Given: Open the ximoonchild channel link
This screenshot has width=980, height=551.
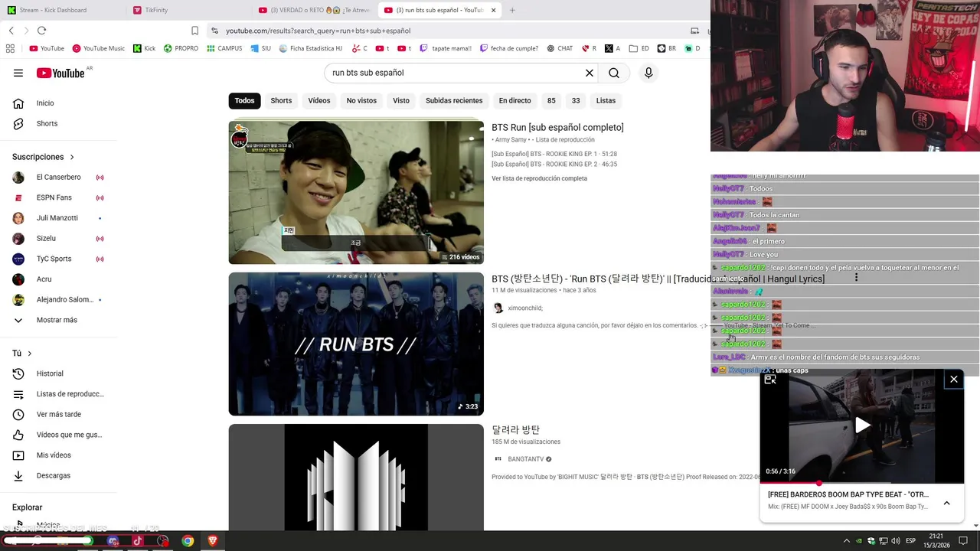Looking at the screenshot, I should click(x=524, y=308).
